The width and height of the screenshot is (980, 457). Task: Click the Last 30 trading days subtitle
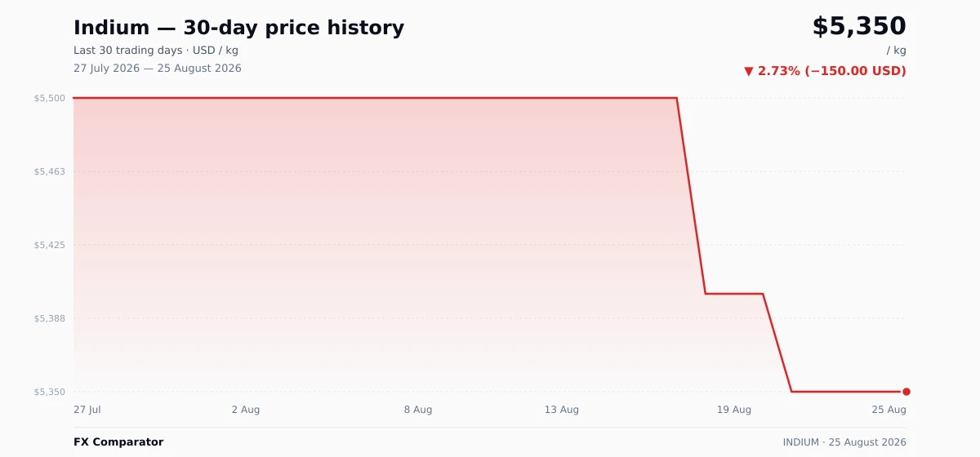pyautogui.click(x=156, y=51)
